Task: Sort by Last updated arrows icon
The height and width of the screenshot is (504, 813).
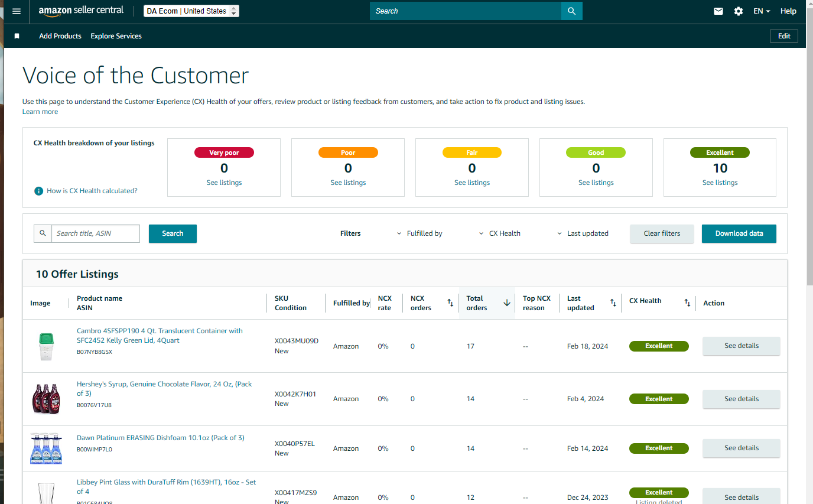Action: [613, 303]
